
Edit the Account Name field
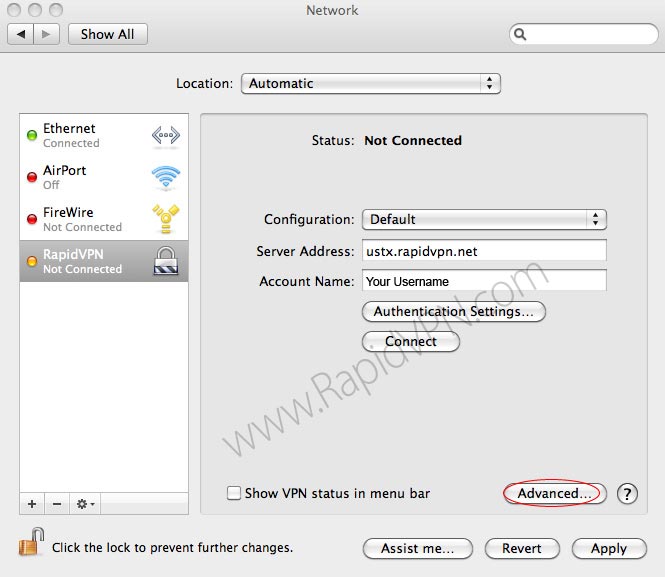484,281
